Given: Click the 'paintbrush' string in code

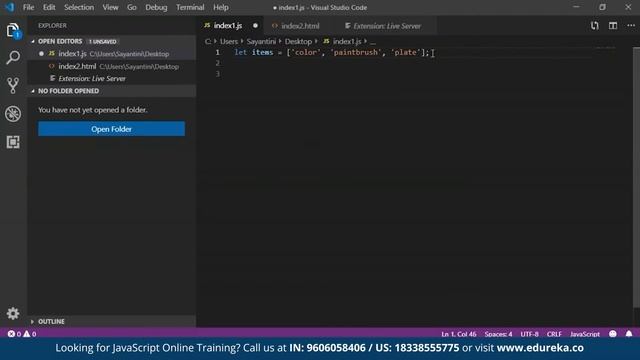Looking at the screenshot, I should (x=356, y=52).
